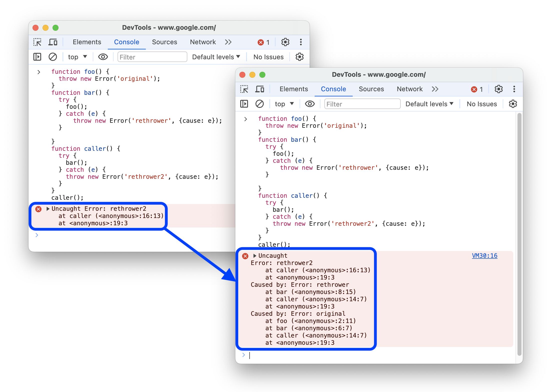Click the Network tab in back DevTools
The image size is (548, 392).
click(x=203, y=42)
